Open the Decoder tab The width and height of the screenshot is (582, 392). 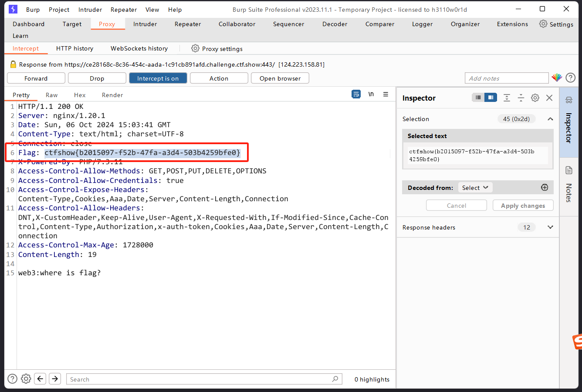[335, 24]
